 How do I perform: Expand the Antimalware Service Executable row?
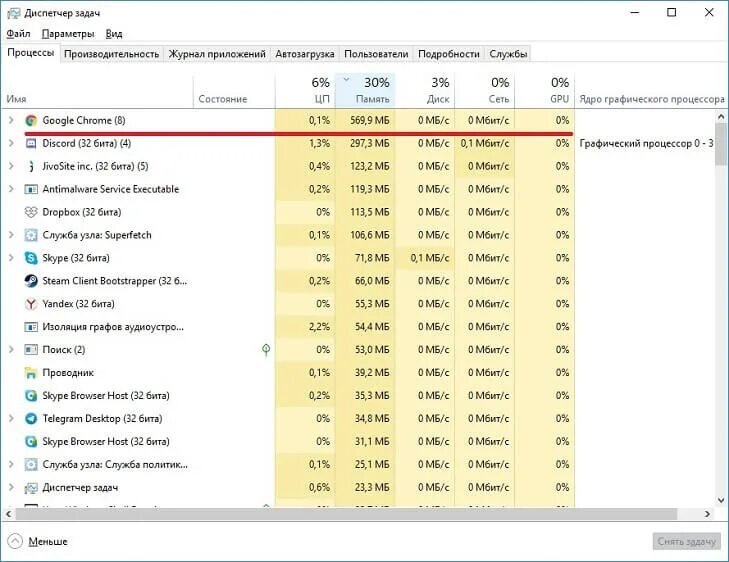[x=11, y=189]
